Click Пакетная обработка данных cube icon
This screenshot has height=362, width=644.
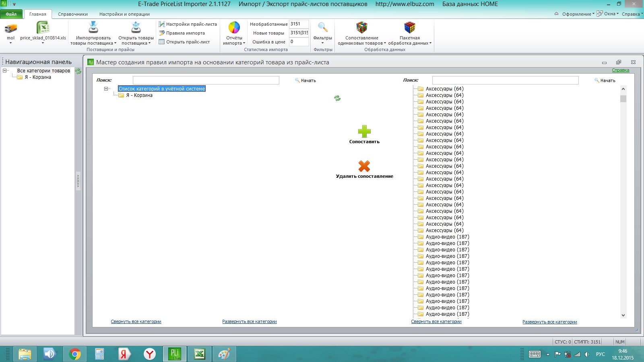click(x=410, y=27)
